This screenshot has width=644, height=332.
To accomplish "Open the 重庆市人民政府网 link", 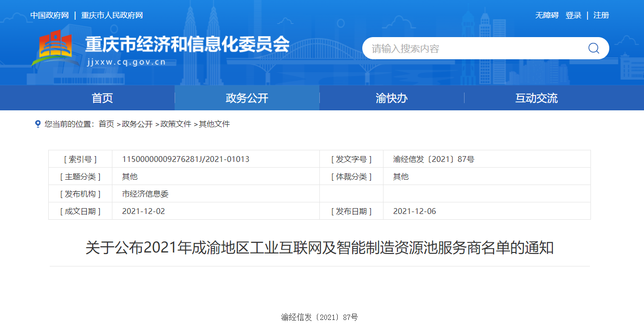I will [112, 15].
